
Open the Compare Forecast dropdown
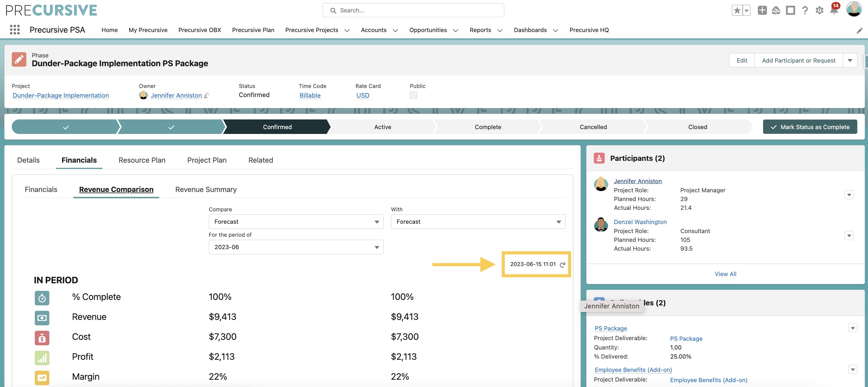tap(295, 221)
